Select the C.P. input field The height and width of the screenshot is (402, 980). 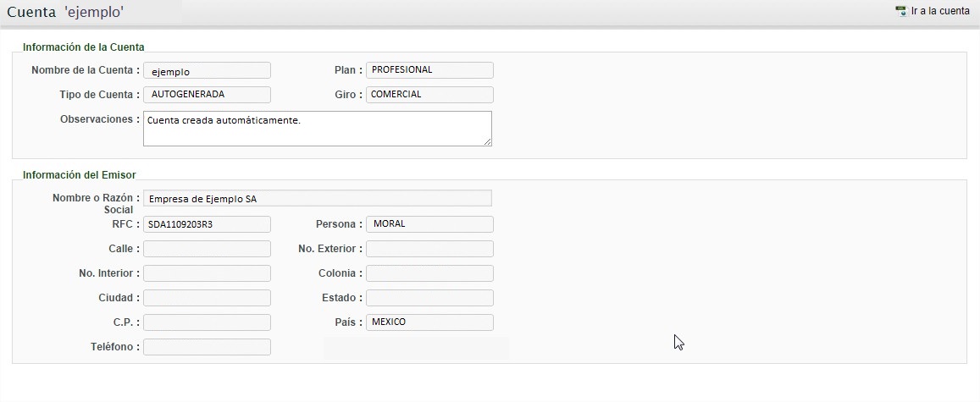coord(207,322)
